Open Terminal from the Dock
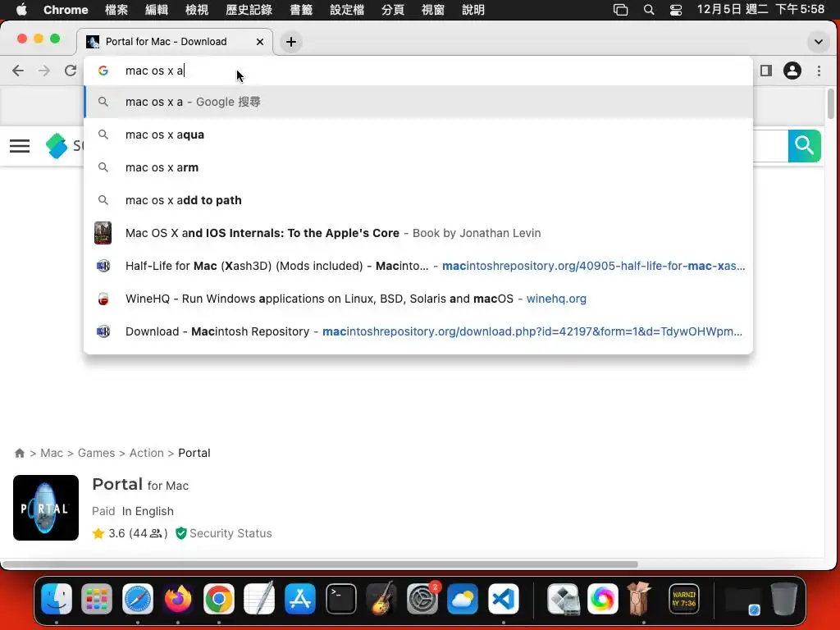The width and height of the screenshot is (840, 630). point(340,599)
